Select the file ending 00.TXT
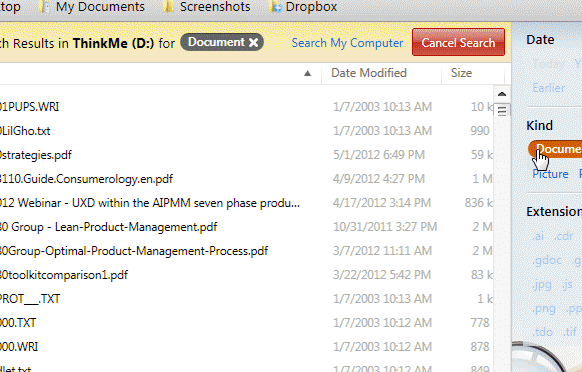Image resolution: width=582 pixels, height=372 pixels. click(x=18, y=323)
